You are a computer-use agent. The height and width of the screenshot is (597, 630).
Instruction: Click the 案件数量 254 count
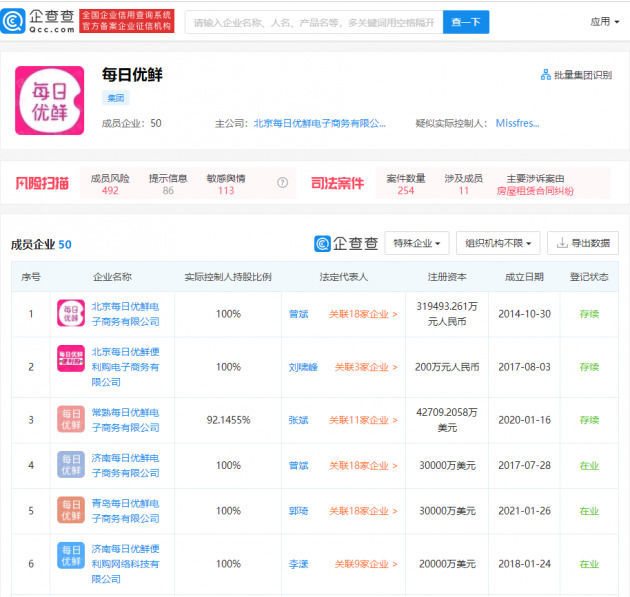click(x=406, y=190)
